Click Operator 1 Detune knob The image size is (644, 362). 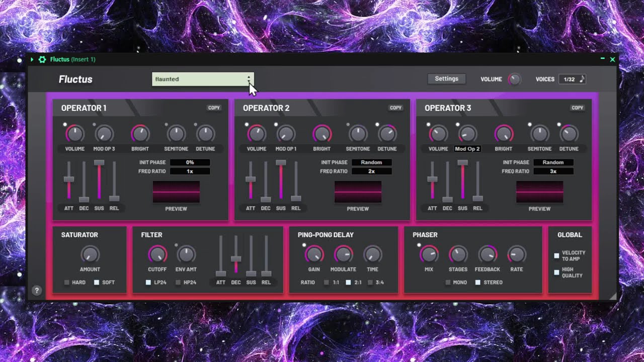coord(205,134)
